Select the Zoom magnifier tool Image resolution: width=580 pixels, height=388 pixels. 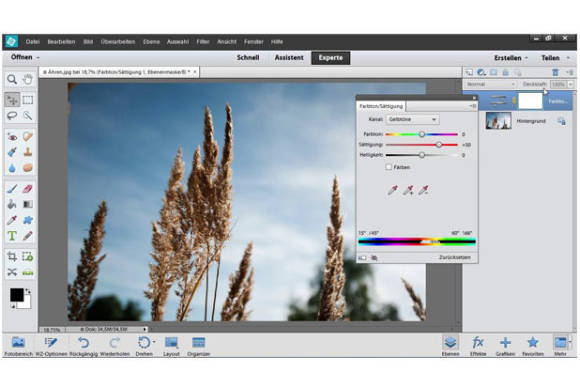pos(12,79)
